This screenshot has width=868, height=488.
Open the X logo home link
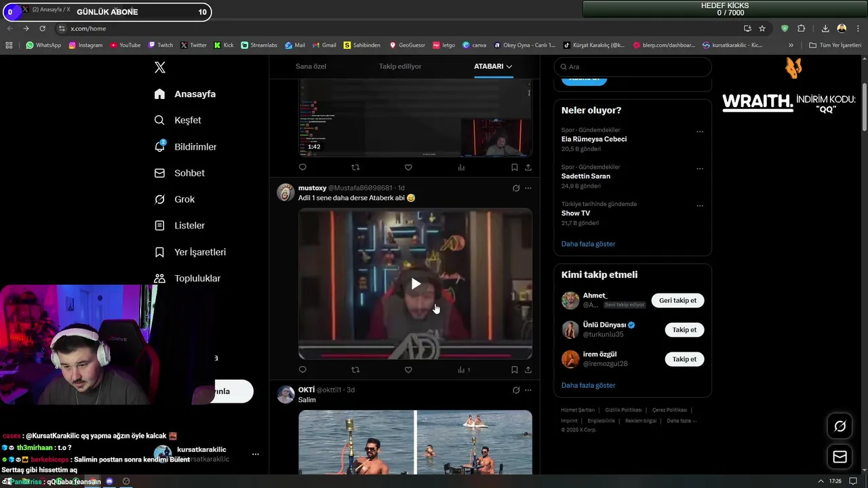point(160,67)
